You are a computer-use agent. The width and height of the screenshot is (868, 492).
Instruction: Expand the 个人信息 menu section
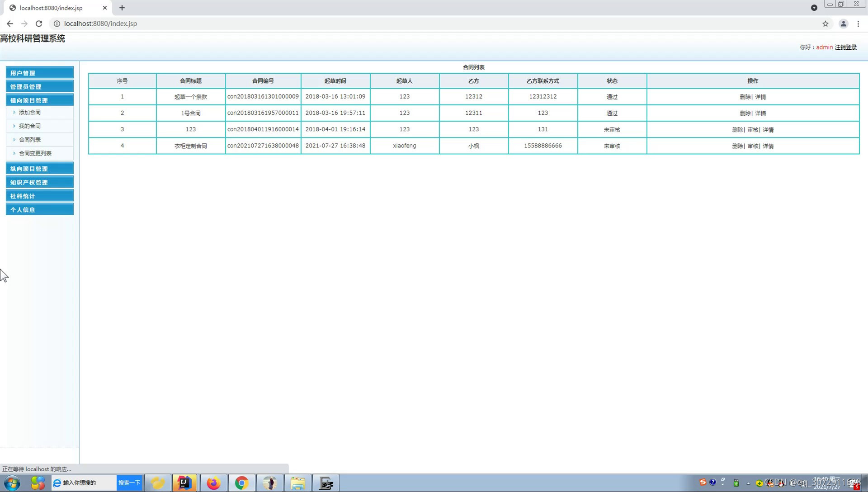(40, 209)
